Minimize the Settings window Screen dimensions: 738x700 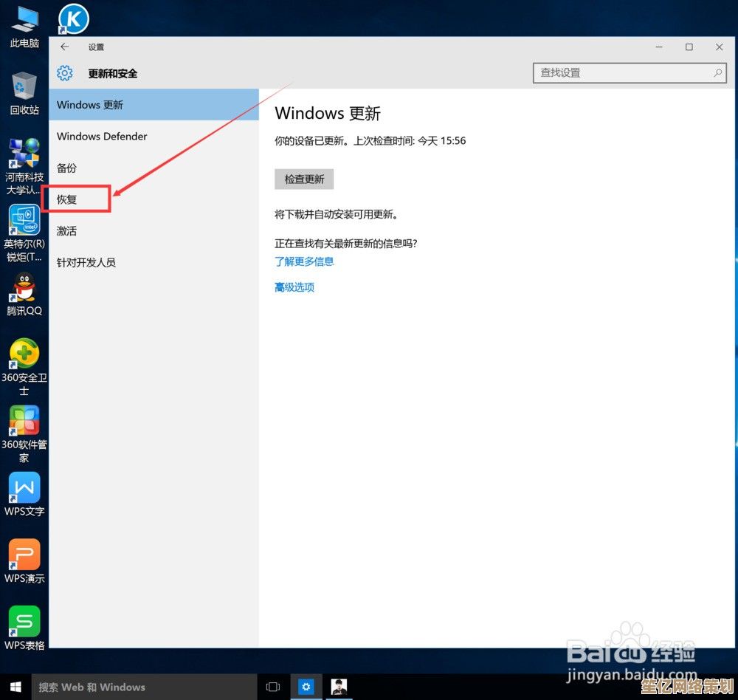(x=659, y=47)
